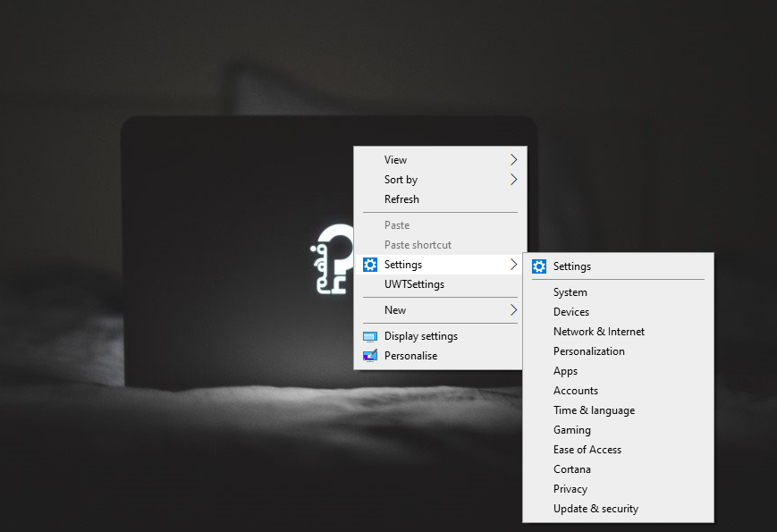Image resolution: width=777 pixels, height=532 pixels.
Task: Open Display settings
Action: point(439,336)
